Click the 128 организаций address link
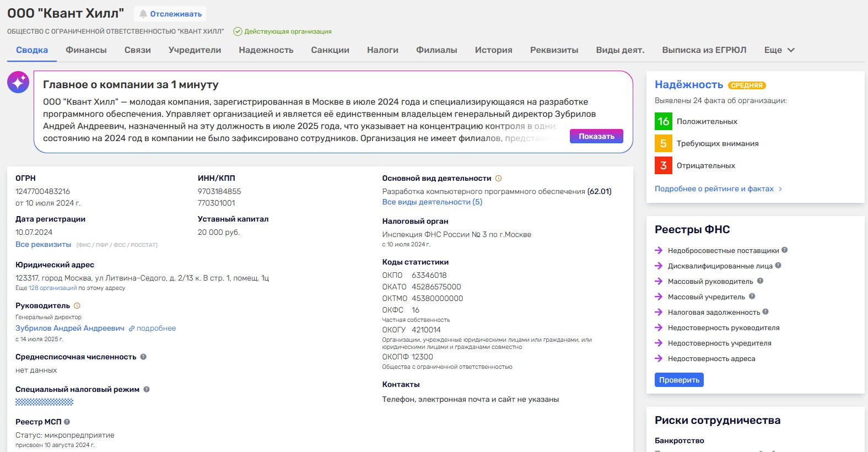Screen dimensions: 868x452 [53, 288]
